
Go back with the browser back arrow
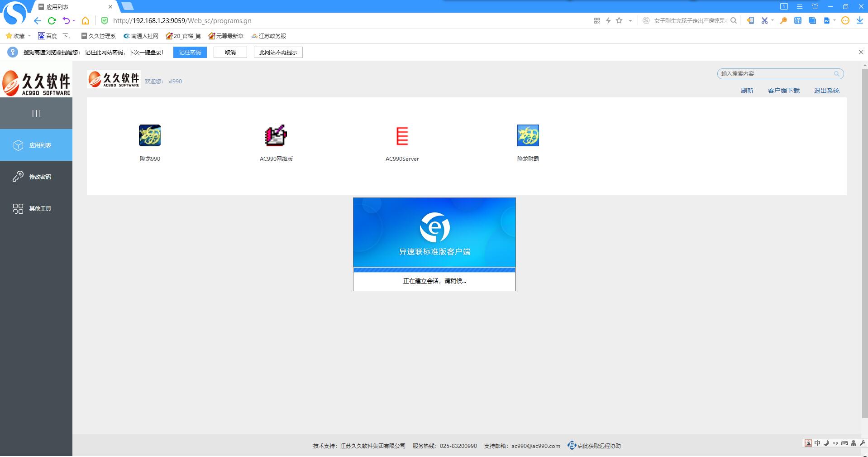click(x=38, y=20)
